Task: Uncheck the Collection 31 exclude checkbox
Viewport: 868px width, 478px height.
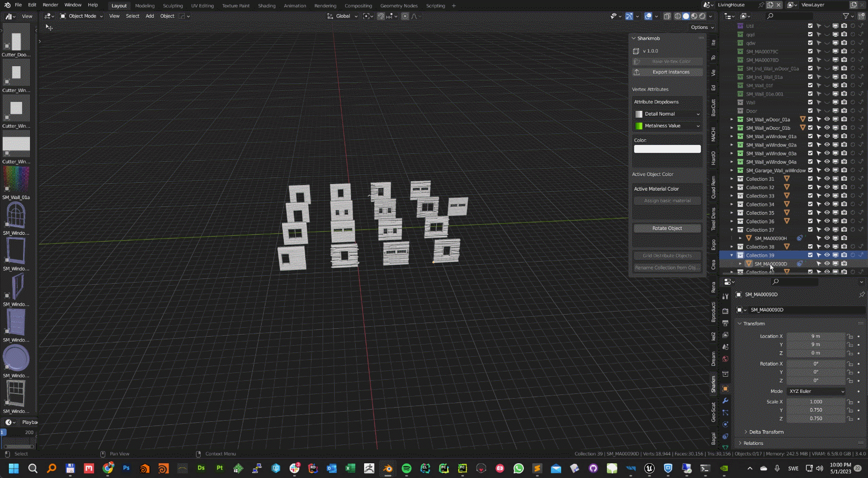Action: [x=810, y=179]
